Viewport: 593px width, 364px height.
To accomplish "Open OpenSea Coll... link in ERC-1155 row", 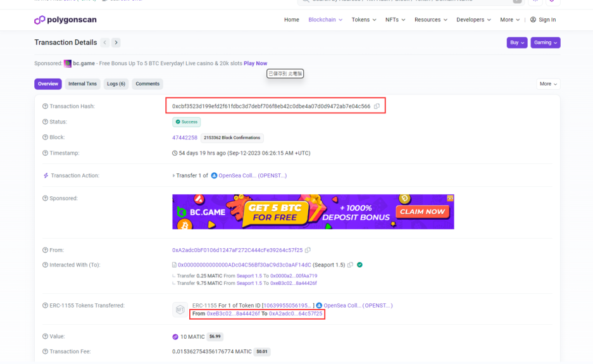I will (x=358, y=305).
